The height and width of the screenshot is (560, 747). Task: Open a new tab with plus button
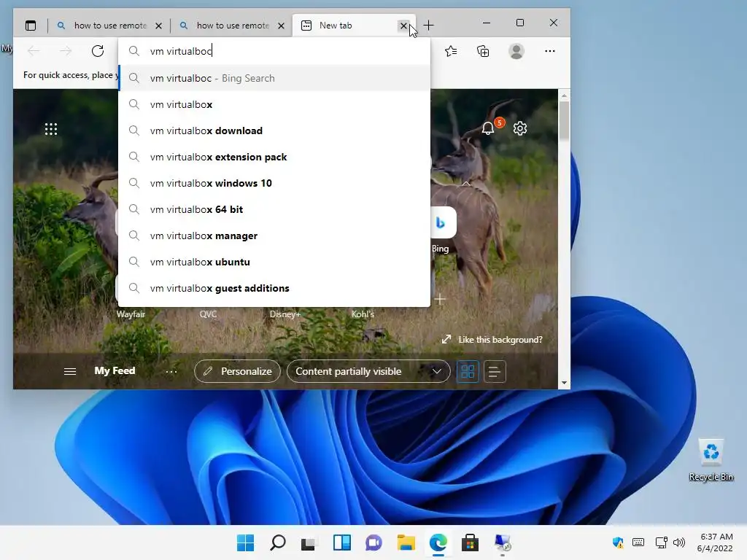coord(428,26)
